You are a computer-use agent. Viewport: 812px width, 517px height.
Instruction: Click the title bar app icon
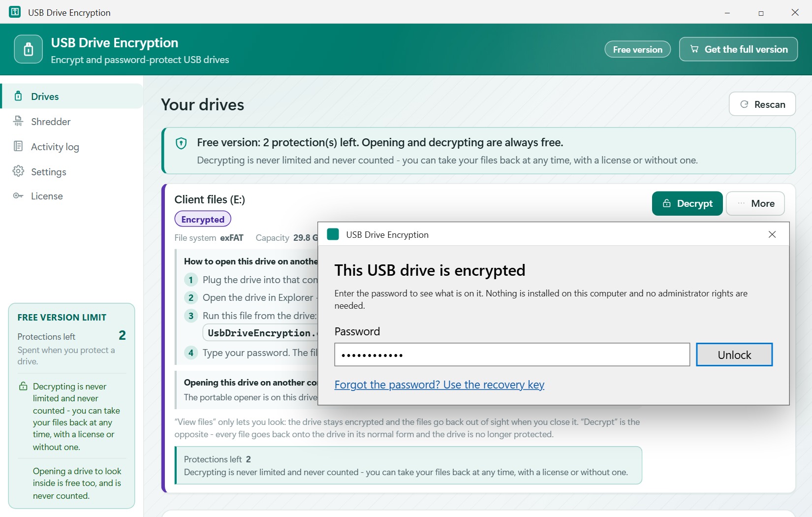(15, 12)
